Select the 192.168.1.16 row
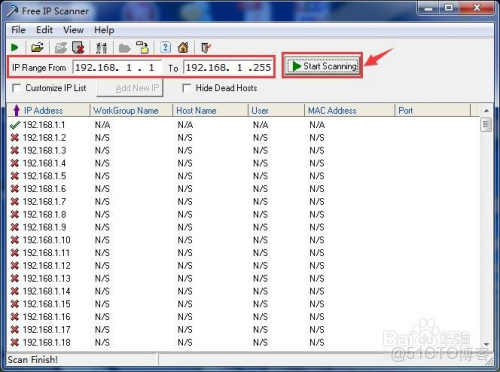This screenshot has height=372, width=500. (x=243, y=317)
